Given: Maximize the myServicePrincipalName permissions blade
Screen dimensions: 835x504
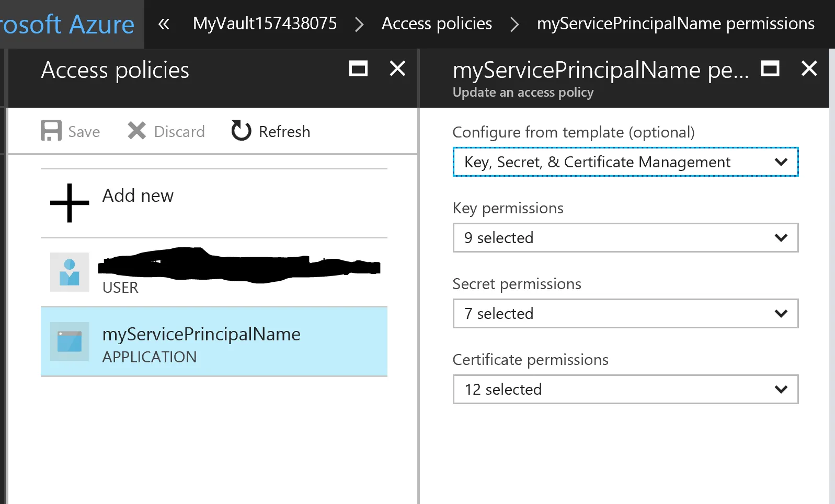Looking at the screenshot, I should (x=770, y=68).
